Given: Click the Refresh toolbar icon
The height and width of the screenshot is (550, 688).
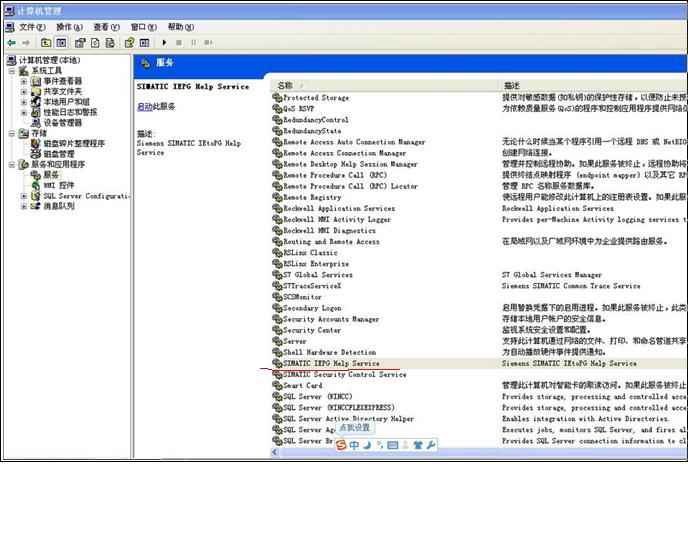Looking at the screenshot, I should click(x=95, y=43).
